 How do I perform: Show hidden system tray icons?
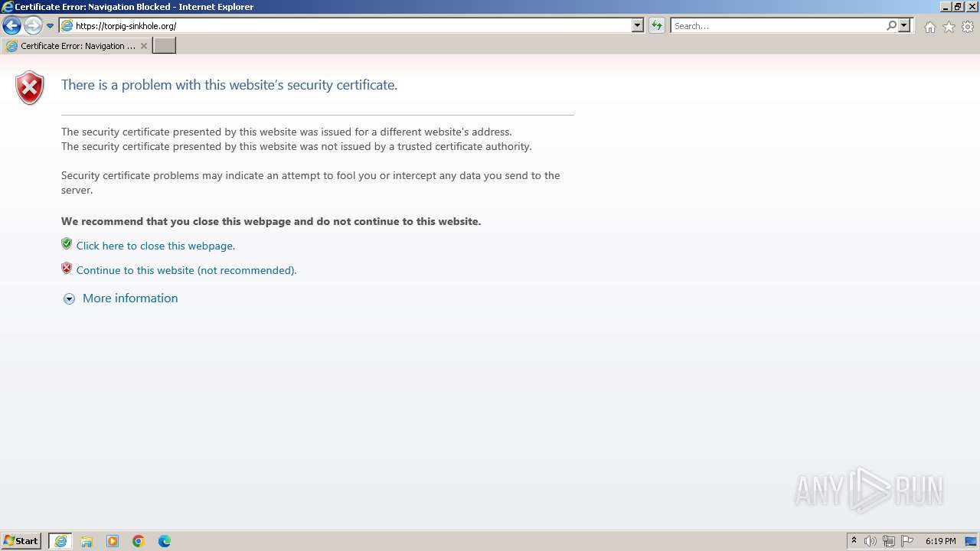[x=854, y=541]
